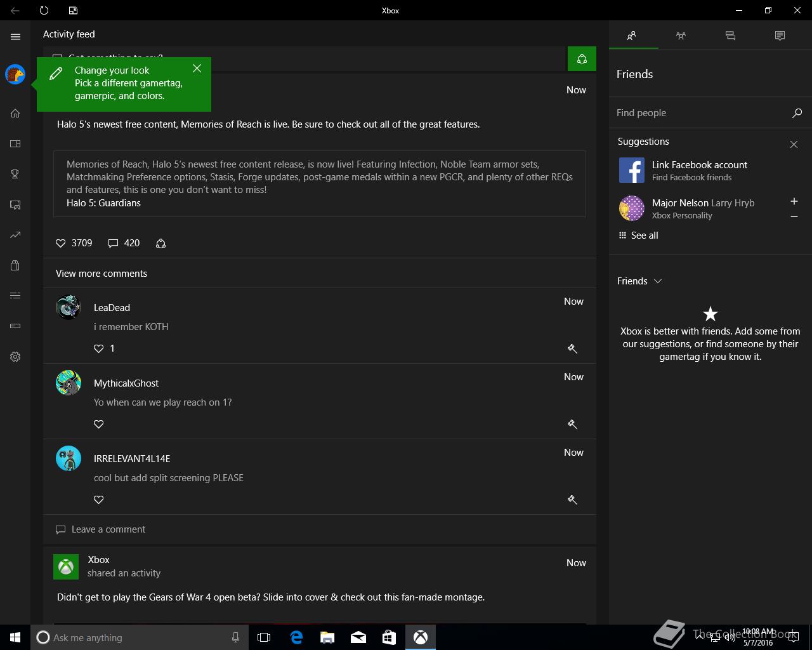
Task: Go to Home in sidebar
Action: (x=15, y=113)
